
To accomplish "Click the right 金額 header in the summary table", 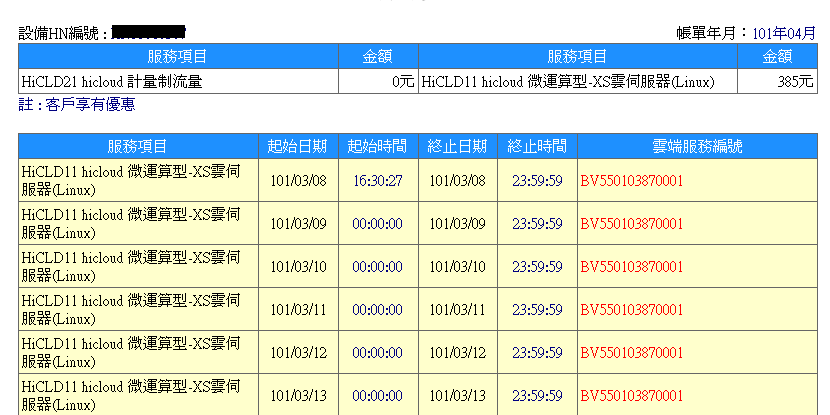I will tap(778, 56).
